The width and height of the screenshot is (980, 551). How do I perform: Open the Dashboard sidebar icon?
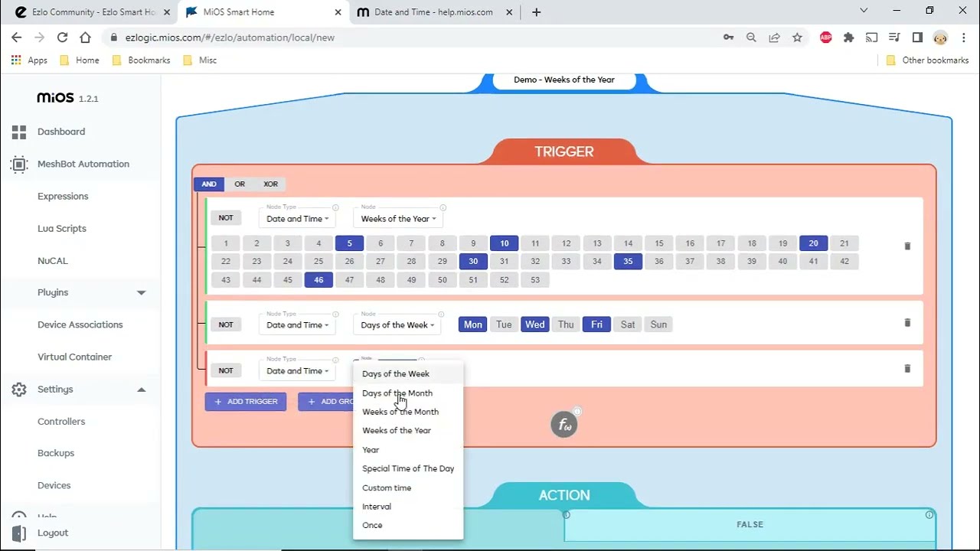(x=19, y=132)
